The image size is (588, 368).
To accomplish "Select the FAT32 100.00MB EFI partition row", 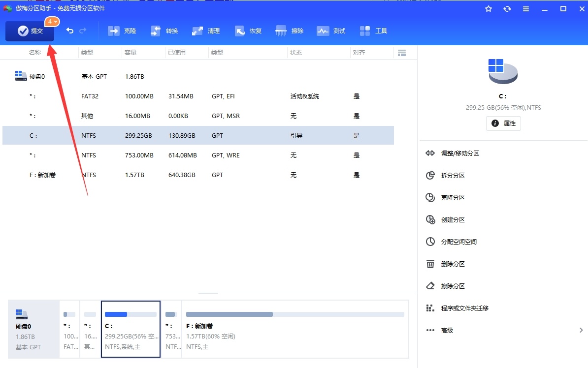I will (198, 96).
